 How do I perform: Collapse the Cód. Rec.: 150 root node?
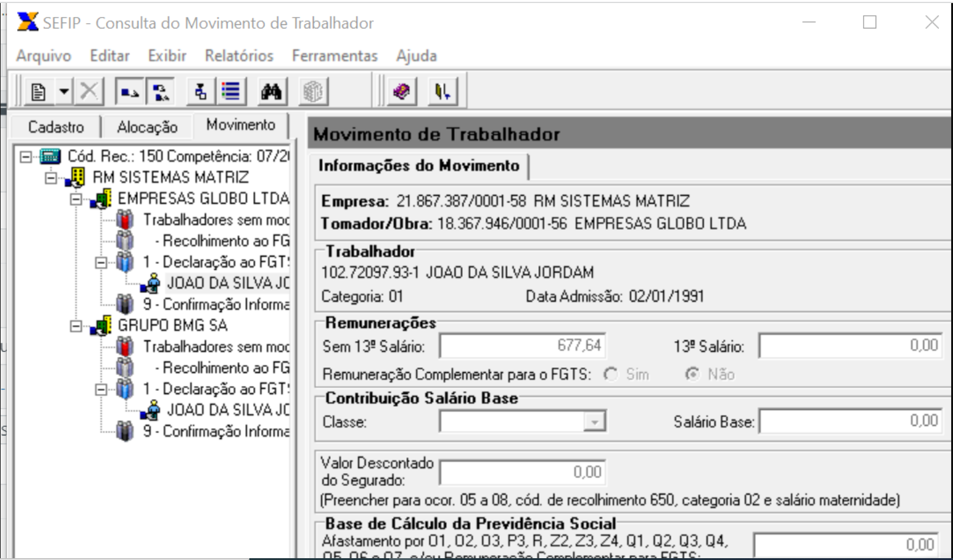(26, 157)
